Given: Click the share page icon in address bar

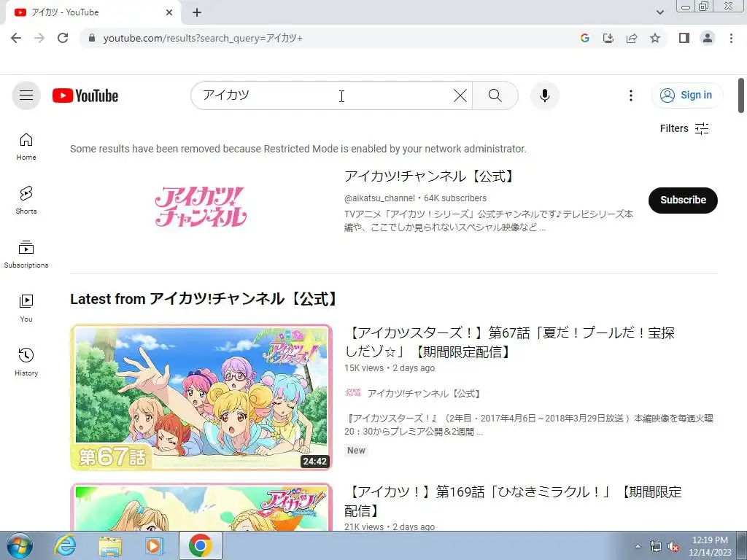Looking at the screenshot, I should pyautogui.click(x=632, y=38).
